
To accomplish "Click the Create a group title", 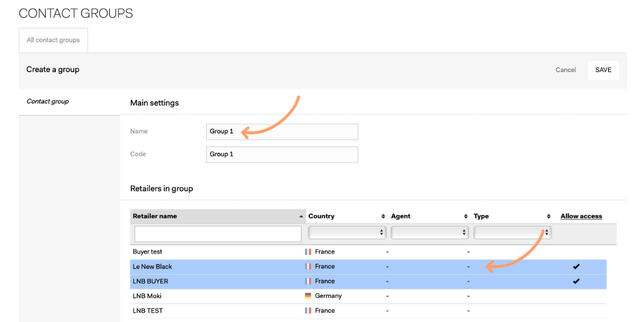I will [x=53, y=70].
